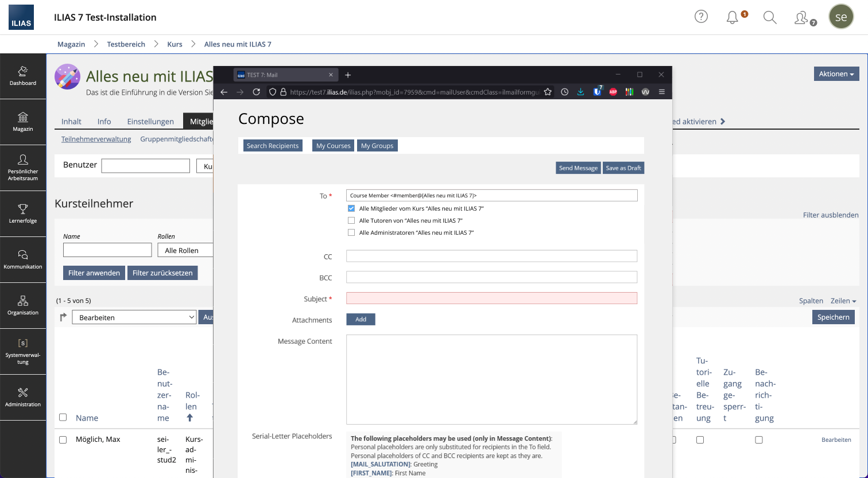This screenshot has height=478, width=868.
Task: Reload the page in the browser toolbar
Action: pyautogui.click(x=256, y=92)
